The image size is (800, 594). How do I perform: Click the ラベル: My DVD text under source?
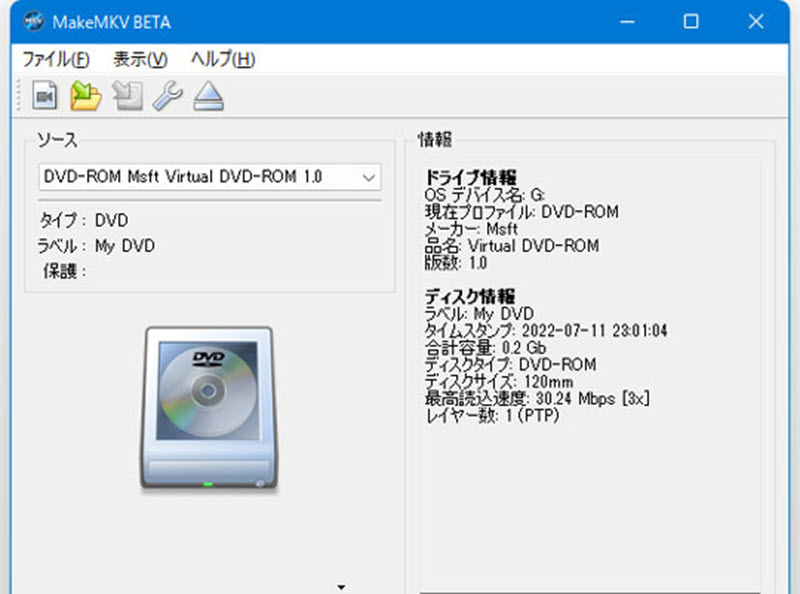(97, 246)
